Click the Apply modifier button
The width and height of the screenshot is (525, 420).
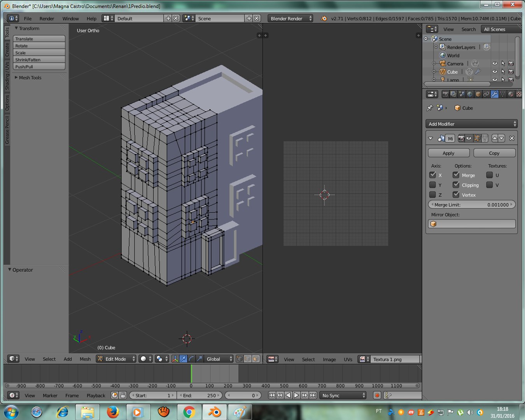tap(448, 153)
